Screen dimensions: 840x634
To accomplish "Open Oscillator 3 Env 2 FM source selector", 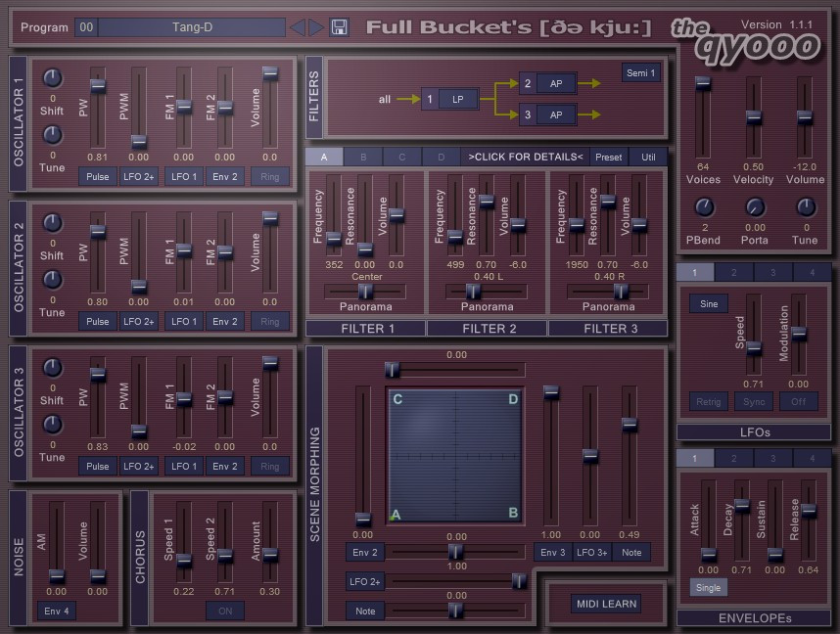I will tap(225, 467).
